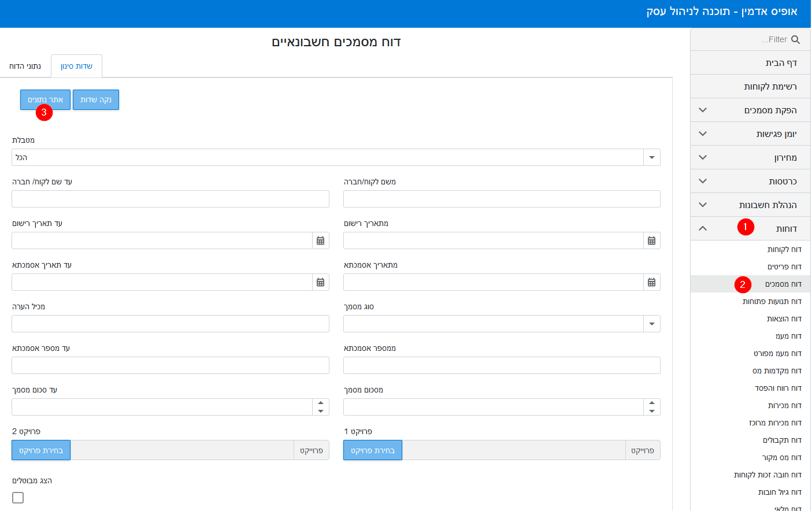812x511 pixels.
Task: Expand the הנהלת חשבונות sidebar section
Action: 750,205
